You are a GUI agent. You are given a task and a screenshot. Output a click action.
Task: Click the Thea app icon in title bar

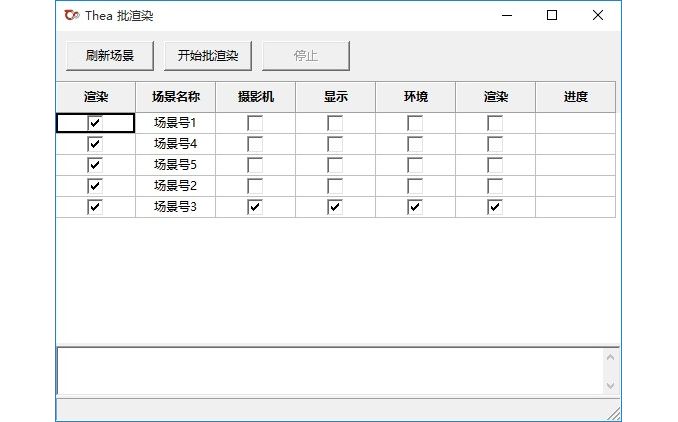72,16
